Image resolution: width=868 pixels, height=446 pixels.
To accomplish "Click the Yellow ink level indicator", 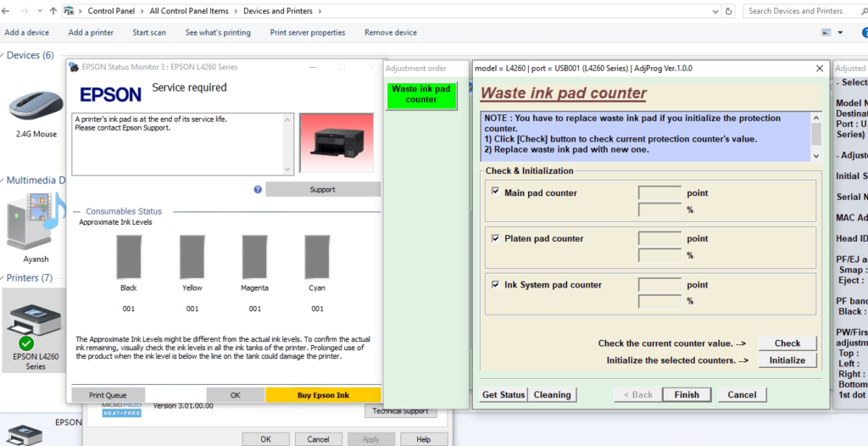I will click(x=192, y=257).
